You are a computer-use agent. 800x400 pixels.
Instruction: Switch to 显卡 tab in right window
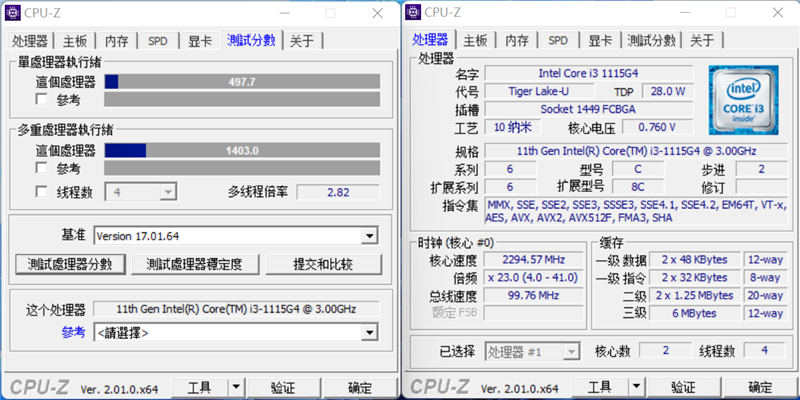tap(599, 40)
